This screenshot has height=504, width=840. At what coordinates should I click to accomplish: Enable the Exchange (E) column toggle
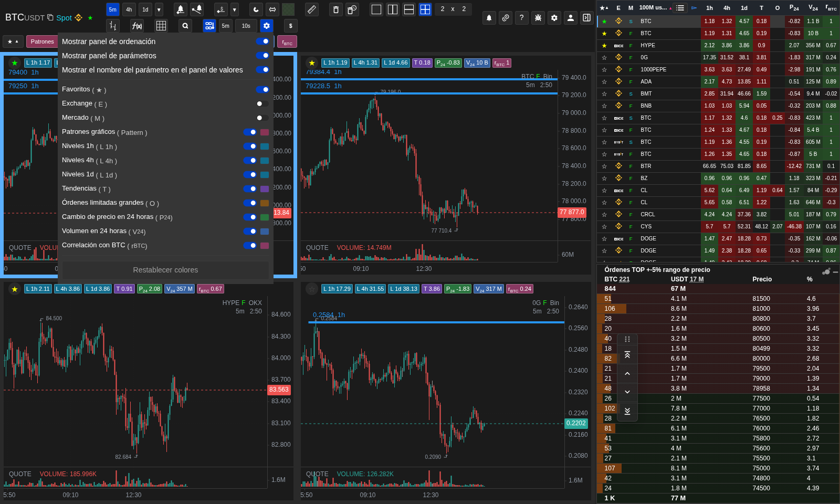click(x=262, y=104)
